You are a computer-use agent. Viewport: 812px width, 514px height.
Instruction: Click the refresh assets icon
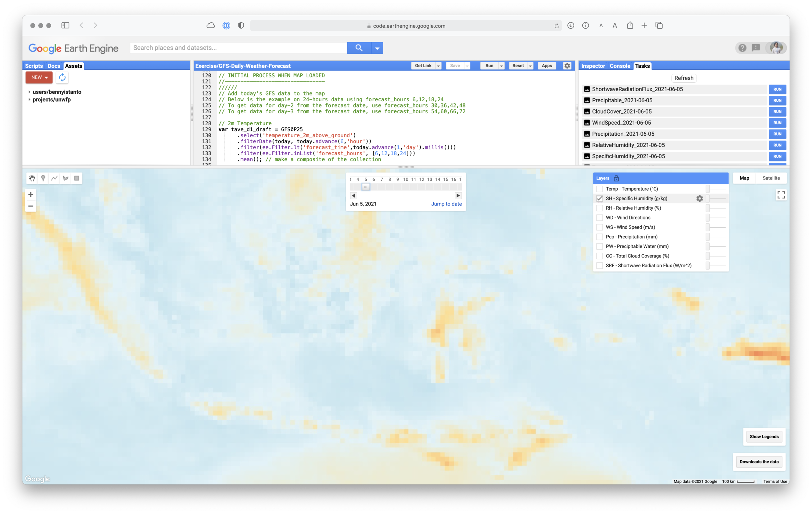(x=62, y=78)
